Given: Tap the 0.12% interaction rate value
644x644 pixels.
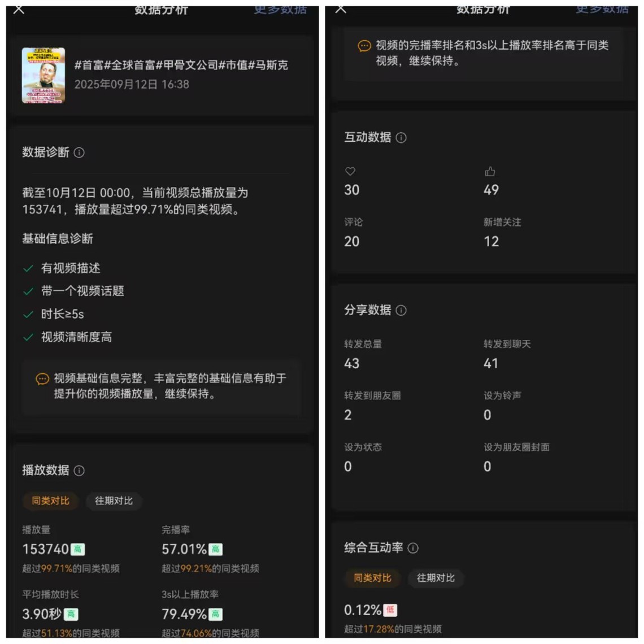Looking at the screenshot, I should tap(363, 610).
